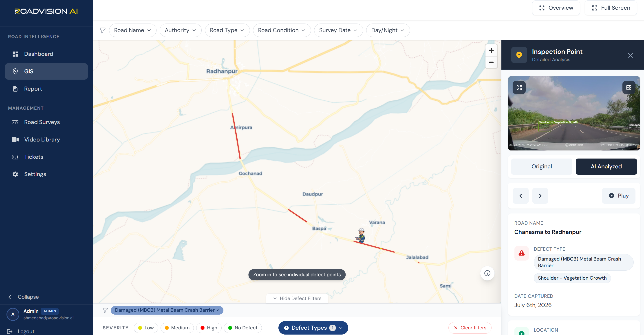The height and width of the screenshot is (335, 644).
Task: Open the Tickets page
Action: click(x=46, y=157)
